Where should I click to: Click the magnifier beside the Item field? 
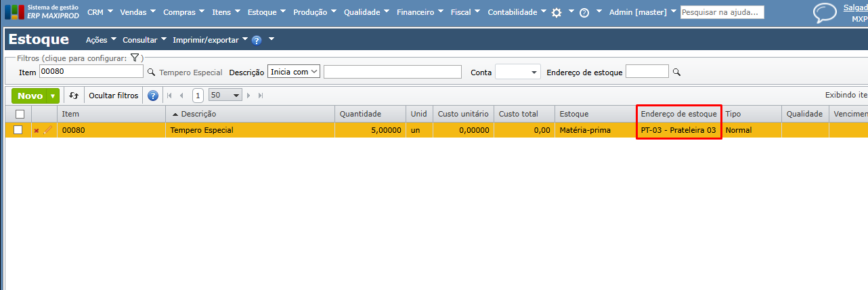[151, 72]
